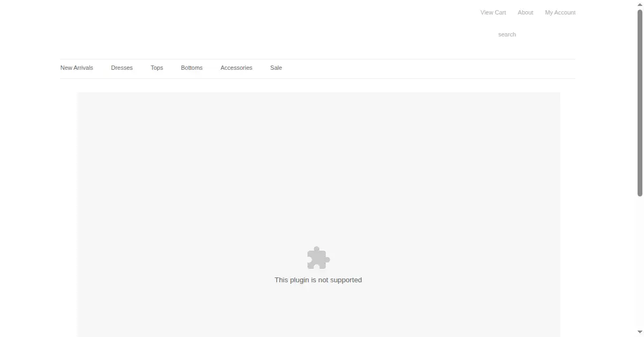Click the page vertical scrollbar thumb
Image resolution: width=644 pixels, height=337 pixels.
coord(640,102)
